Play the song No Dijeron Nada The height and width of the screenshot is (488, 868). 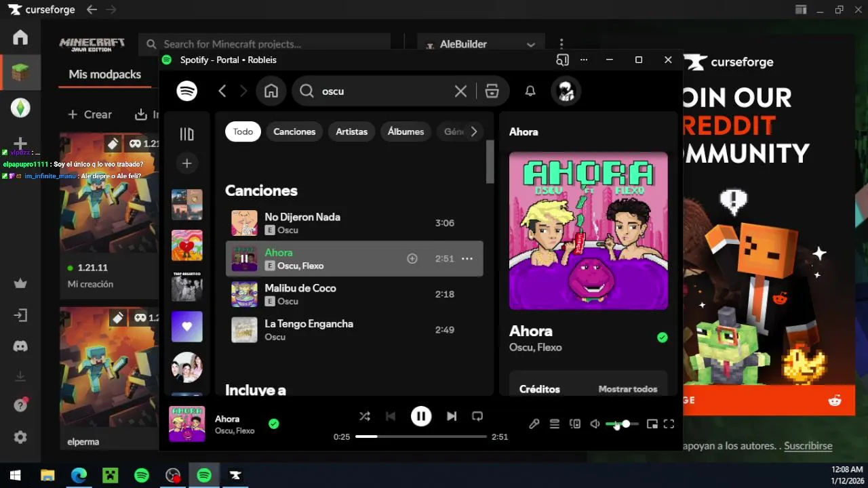[x=354, y=223]
